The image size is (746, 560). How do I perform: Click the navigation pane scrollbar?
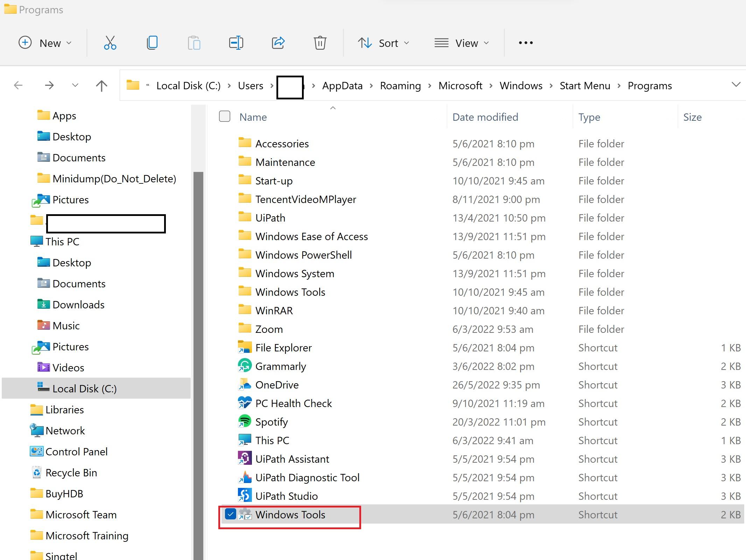pyautogui.click(x=198, y=365)
